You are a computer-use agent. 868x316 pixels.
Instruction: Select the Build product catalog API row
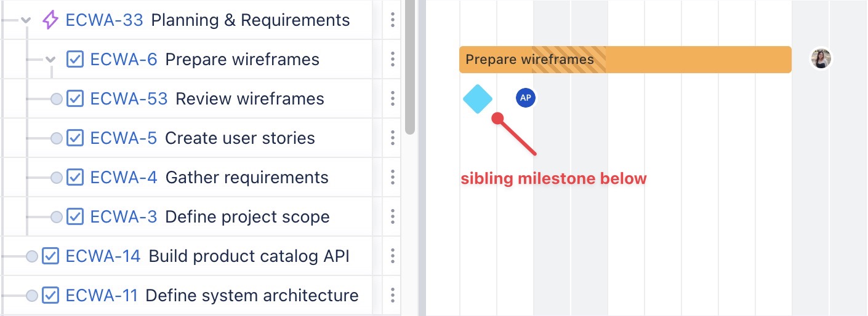[x=249, y=256]
